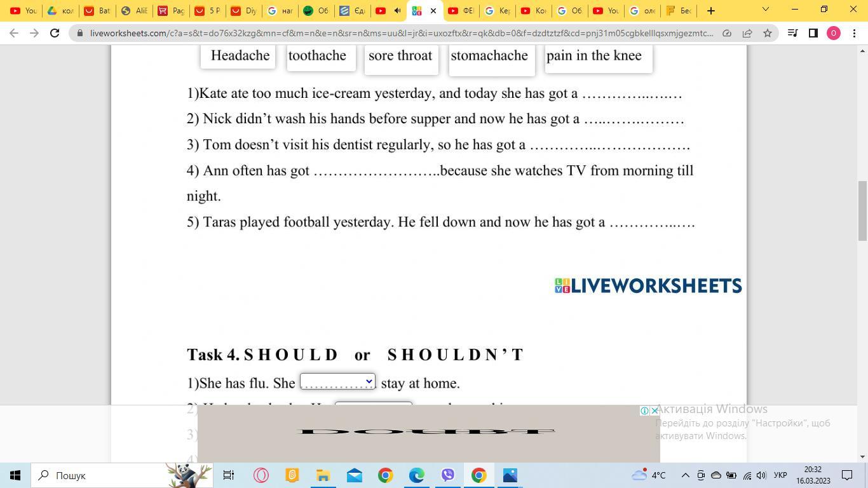Switch to the Google 'оле' tab
This screenshot has width=868, height=488.
(x=642, y=11)
